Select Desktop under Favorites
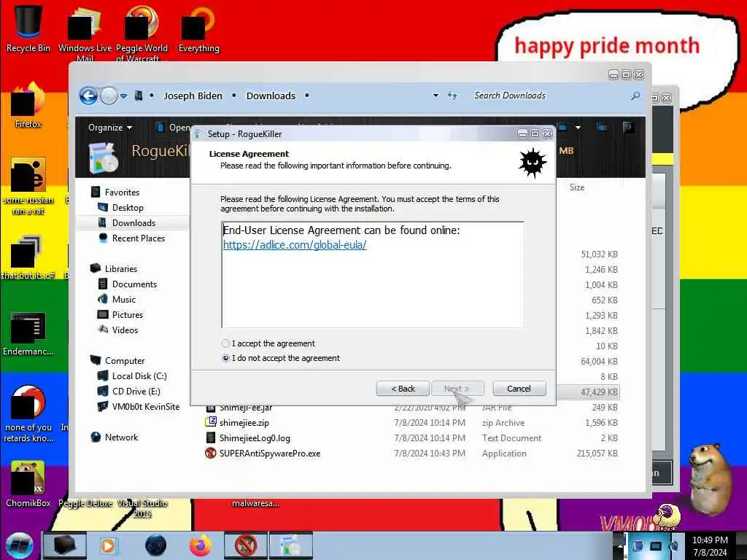This screenshot has width=747, height=560. [x=128, y=208]
